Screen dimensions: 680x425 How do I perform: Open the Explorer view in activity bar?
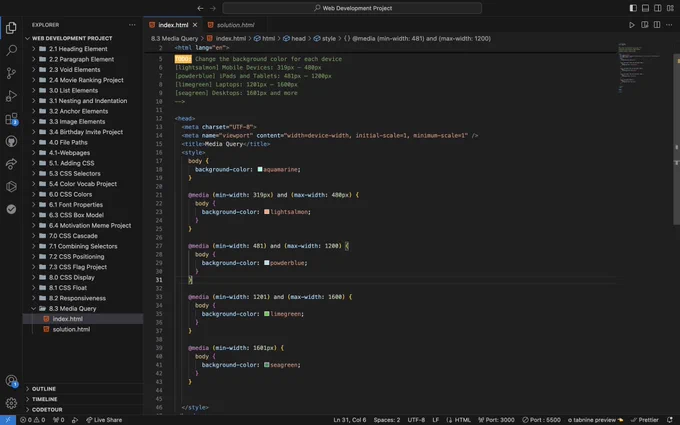point(11,28)
